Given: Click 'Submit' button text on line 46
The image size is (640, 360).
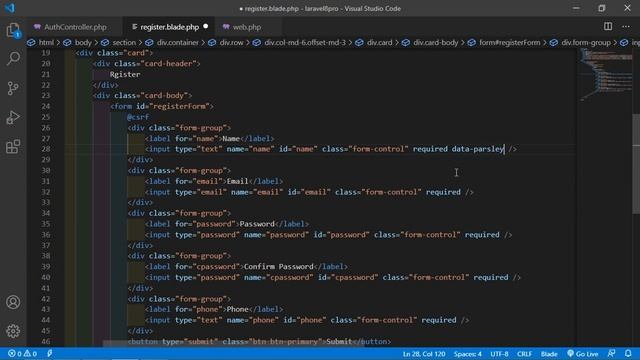Looking at the screenshot, I should (339, 341).
